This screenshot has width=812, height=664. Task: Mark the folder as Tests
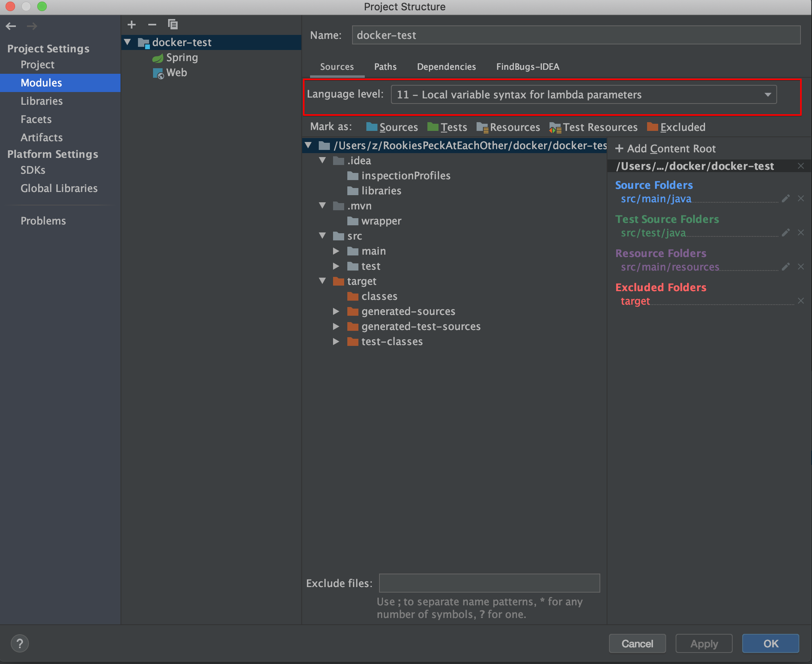click(x=447, y=127)
